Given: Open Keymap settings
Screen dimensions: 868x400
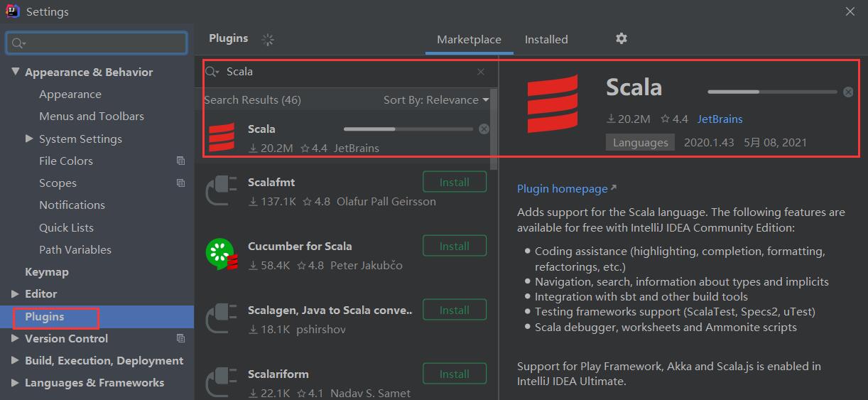Looking at the screenshot, I should pyautogui.click(x=47, y=271).
